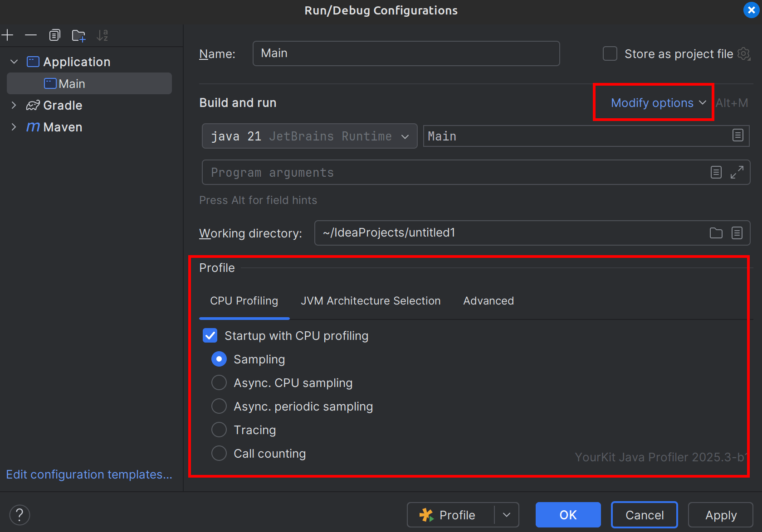The height and width of the screenshot is (532, 762).
Task: Open help with the question mark button
Action: click(x=20, y=515)
